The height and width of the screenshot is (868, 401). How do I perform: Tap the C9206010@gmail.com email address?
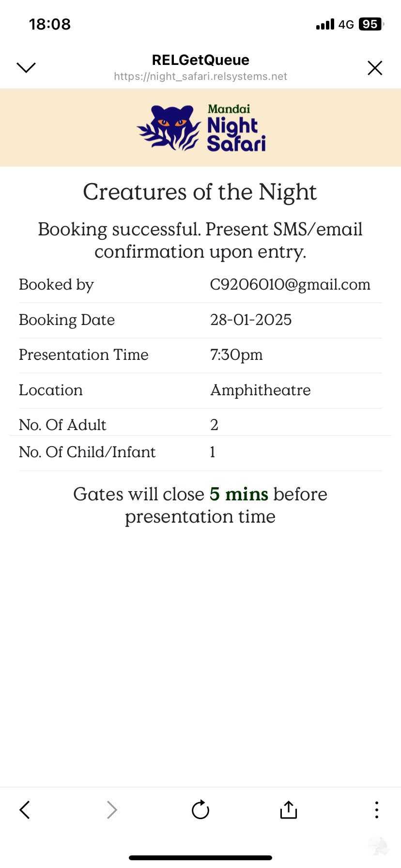(x=290, y=284)
